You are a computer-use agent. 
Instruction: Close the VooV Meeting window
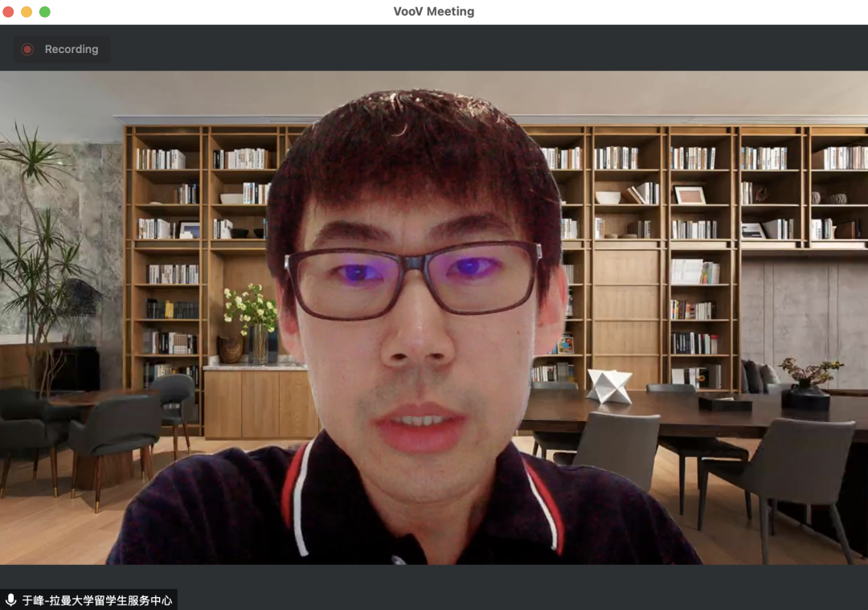click(x=8, y=11)
